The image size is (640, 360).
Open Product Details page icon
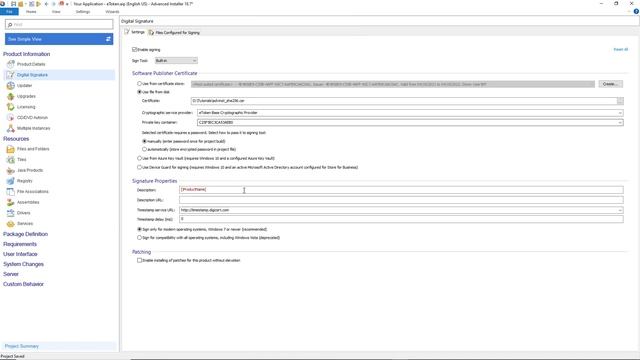(11, 64)
